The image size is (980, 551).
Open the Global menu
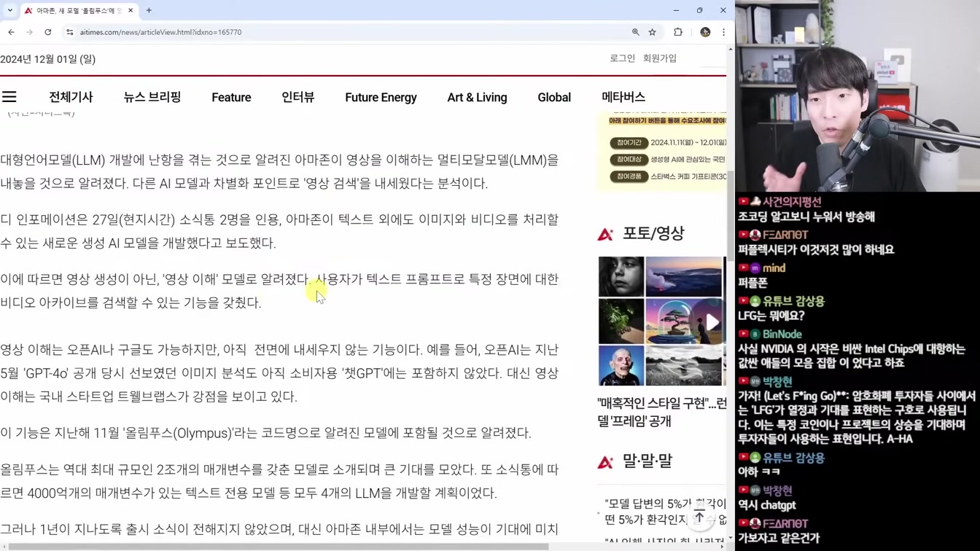click(x=554, y=97)
